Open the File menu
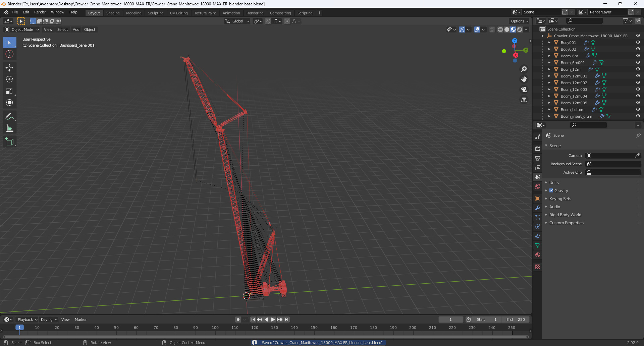This screenshot has height=346, width=644. point(15,12)
